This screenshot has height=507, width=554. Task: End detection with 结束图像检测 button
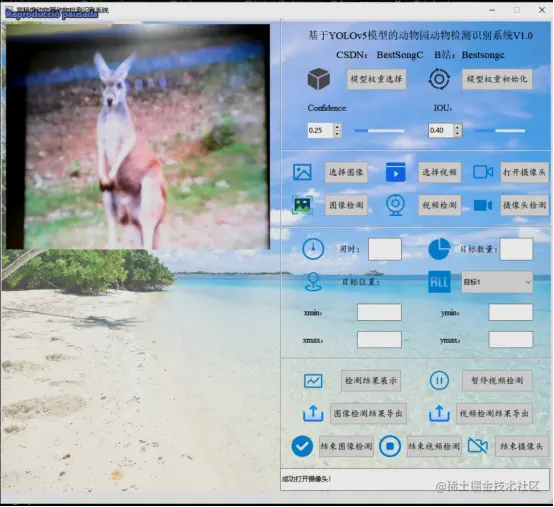pos(346,447)
